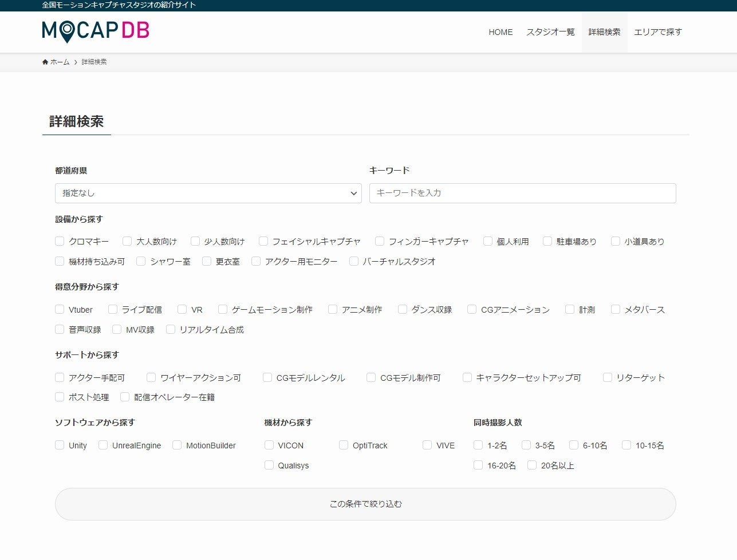Viewport: 737px width, 560px height.
Task: Check ライブ配信 checkbox
Action: pos(113,309)
